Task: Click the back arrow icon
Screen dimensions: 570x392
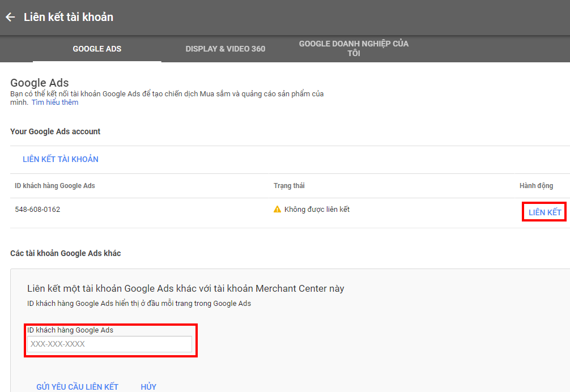Action: (x=10, y=17)
